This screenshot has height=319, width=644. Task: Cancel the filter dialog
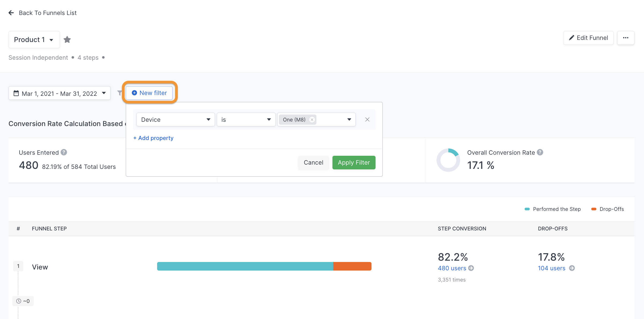click(x=313, y=162)
